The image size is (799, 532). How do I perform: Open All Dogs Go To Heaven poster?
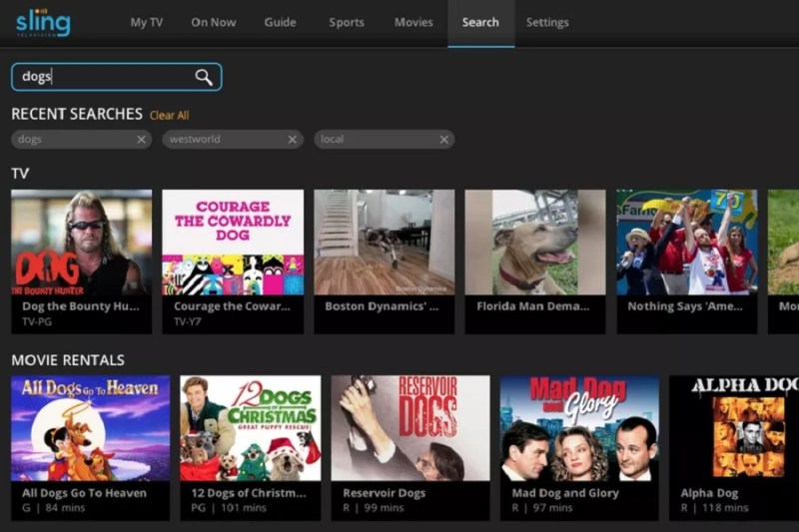coord(90,428)
